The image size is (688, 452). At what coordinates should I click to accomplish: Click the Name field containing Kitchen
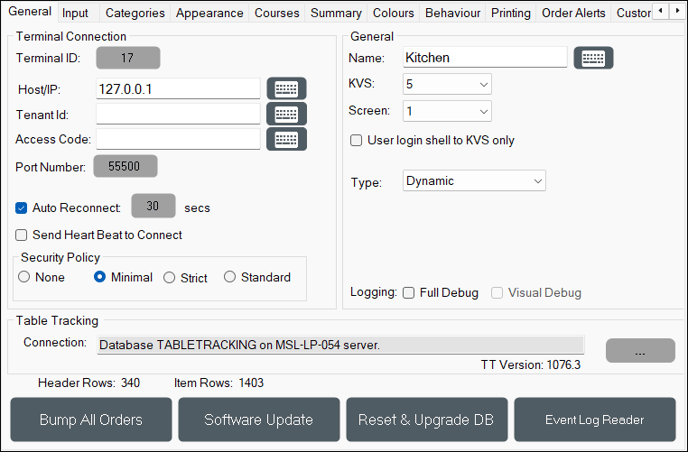point(485,57)
